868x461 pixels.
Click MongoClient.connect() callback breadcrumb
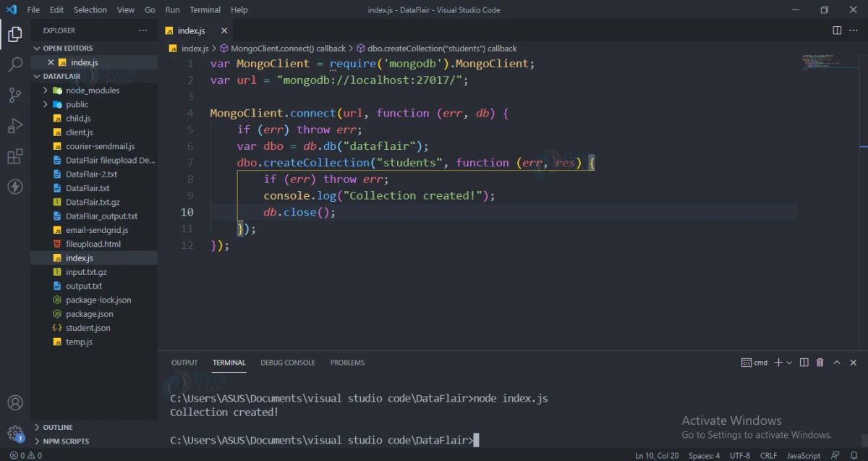click(288, 48)
